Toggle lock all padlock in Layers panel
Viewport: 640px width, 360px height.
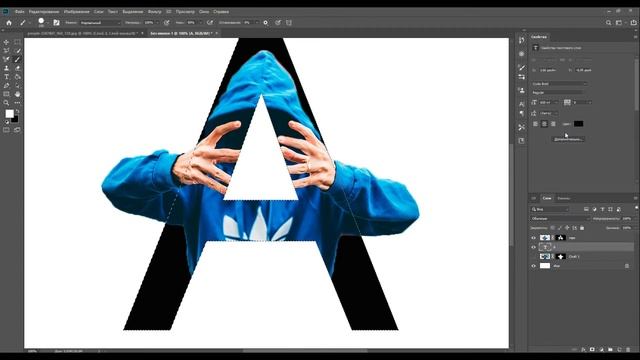[582, 228]
